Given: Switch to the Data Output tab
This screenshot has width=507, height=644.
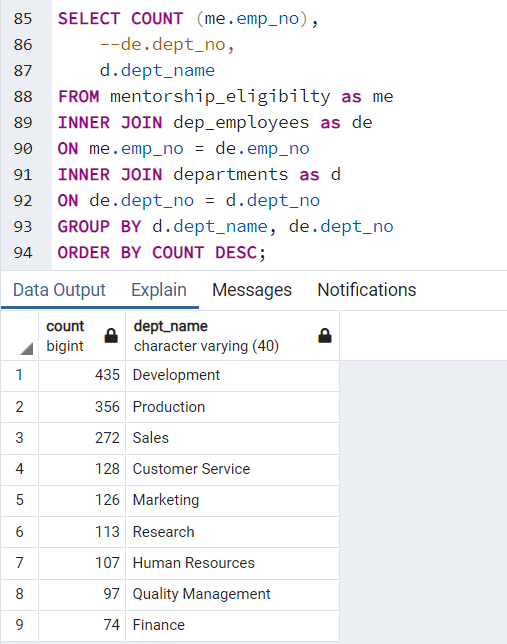Looking at the screenshot, I should coord(59,290).
